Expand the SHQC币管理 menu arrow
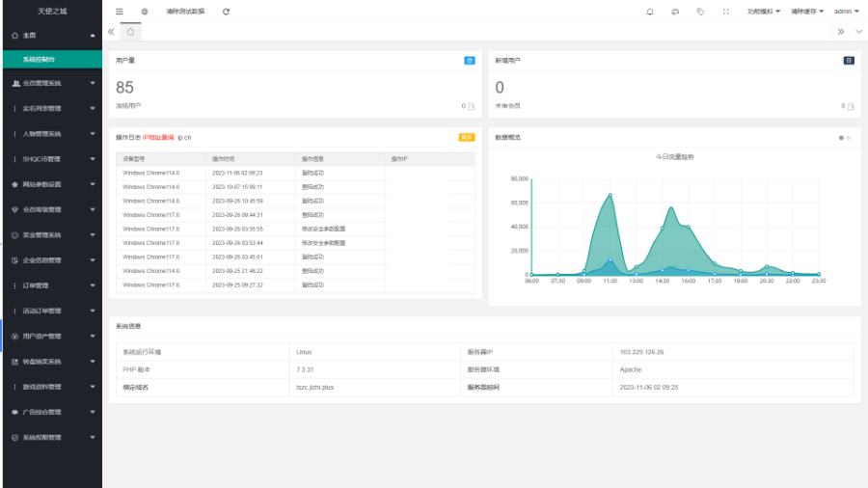Screen dimensions: 868x488 (x=93, y=159)
